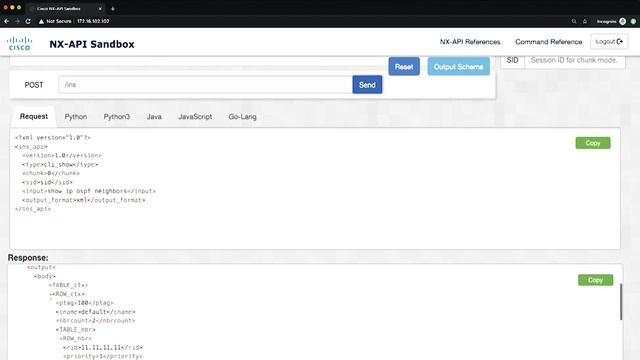
Task: Open Command Reference link
Action: (x=549, y=42)
